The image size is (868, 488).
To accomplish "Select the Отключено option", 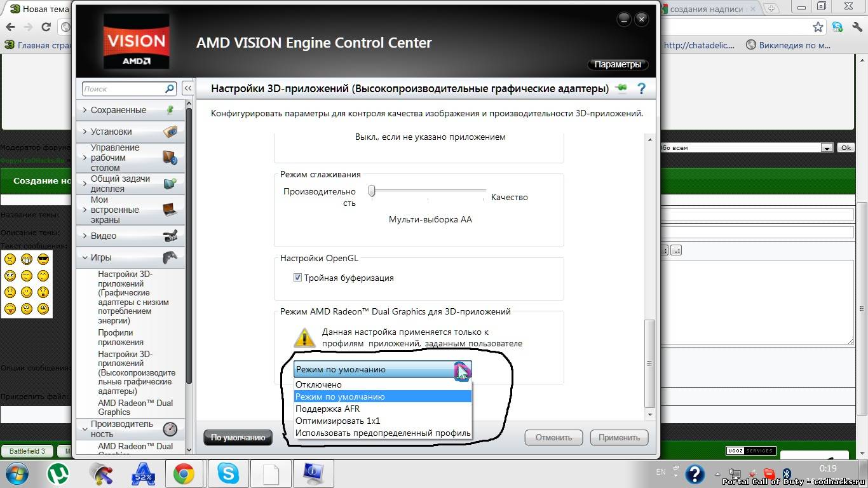I will pyautogui.click(x=383, y=384).
